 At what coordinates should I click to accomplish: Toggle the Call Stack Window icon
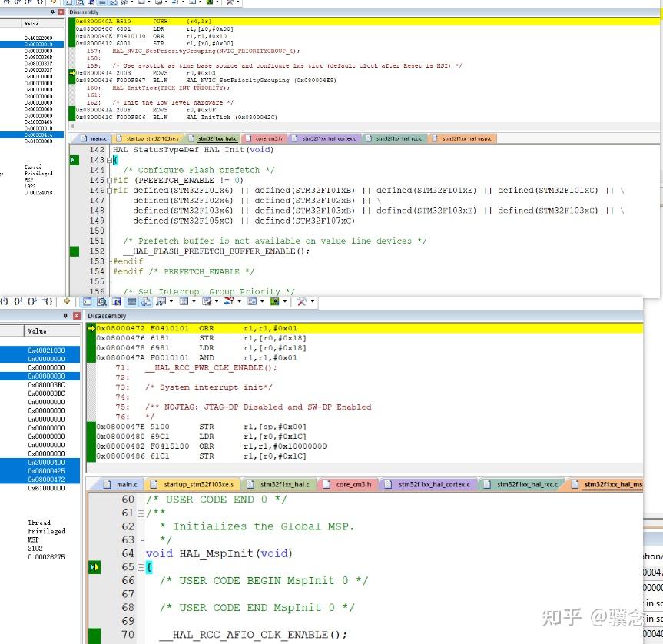(x=146, y=301)
